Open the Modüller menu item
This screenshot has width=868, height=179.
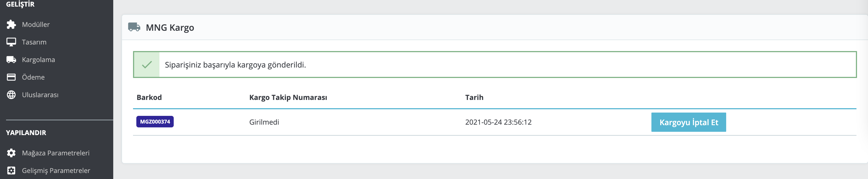point(36,24)
